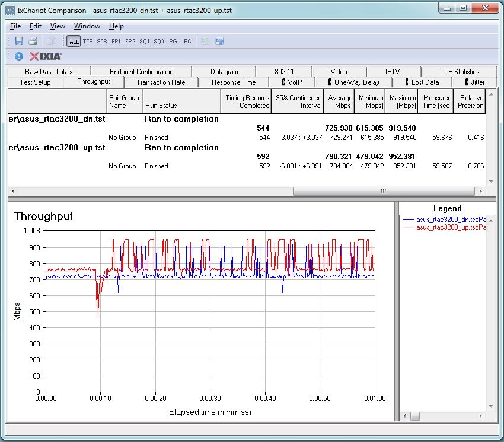
Task: Click the Pair Group Name column header
Action: pos(125,101)
